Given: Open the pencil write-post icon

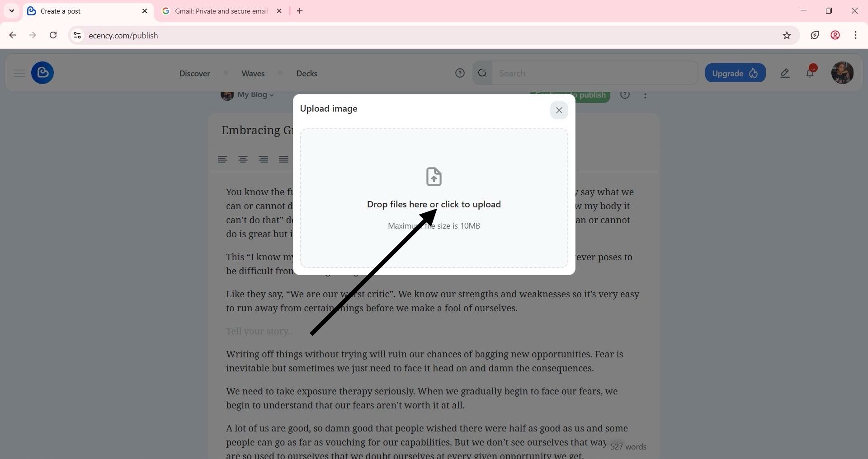Looking at the screenshot, I should point(785,73).
